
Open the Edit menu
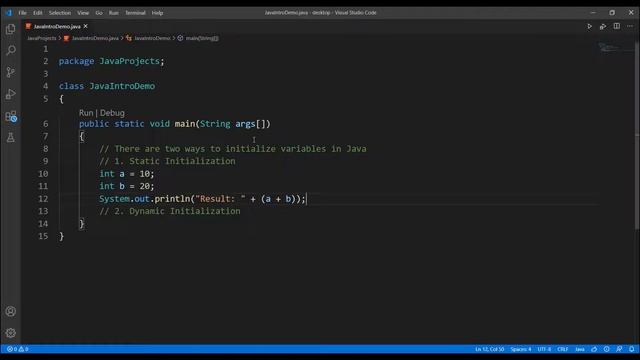pos(38,13)
